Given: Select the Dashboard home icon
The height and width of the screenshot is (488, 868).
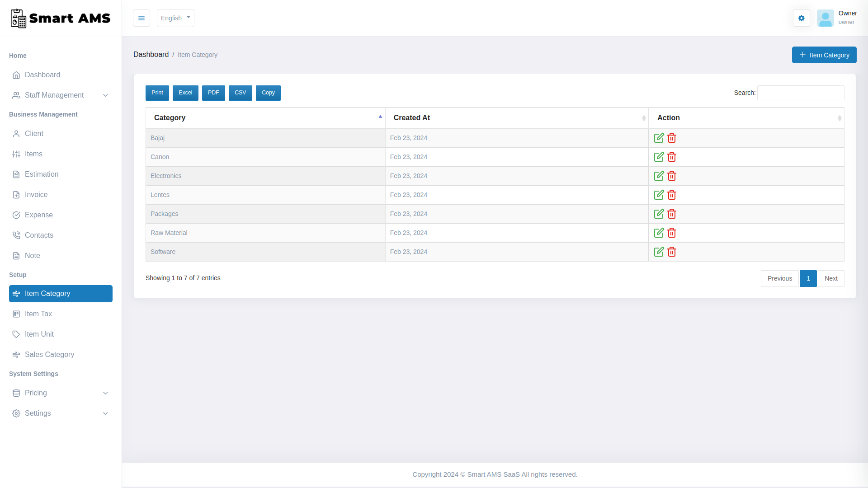Looking at the screenshot, I should [16, 75].
